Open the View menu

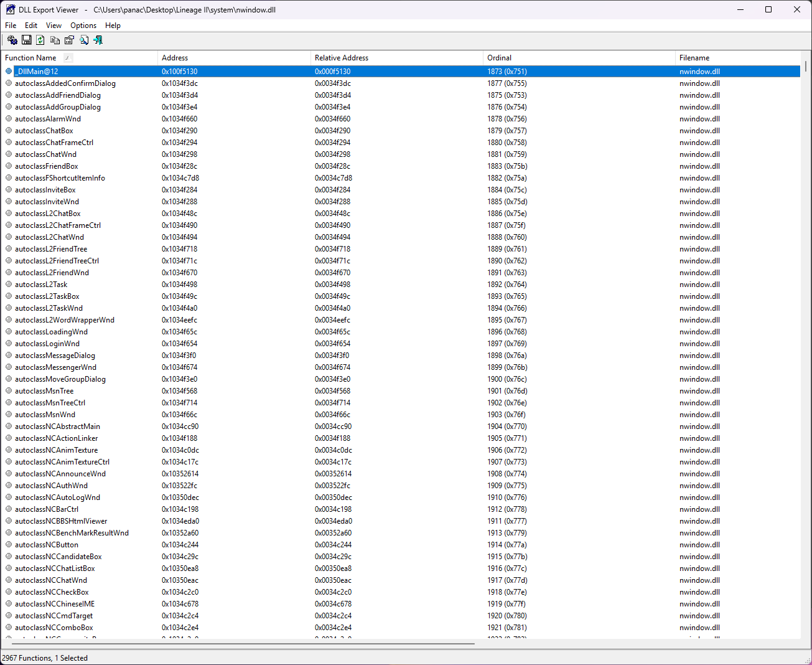coord(54,26)
